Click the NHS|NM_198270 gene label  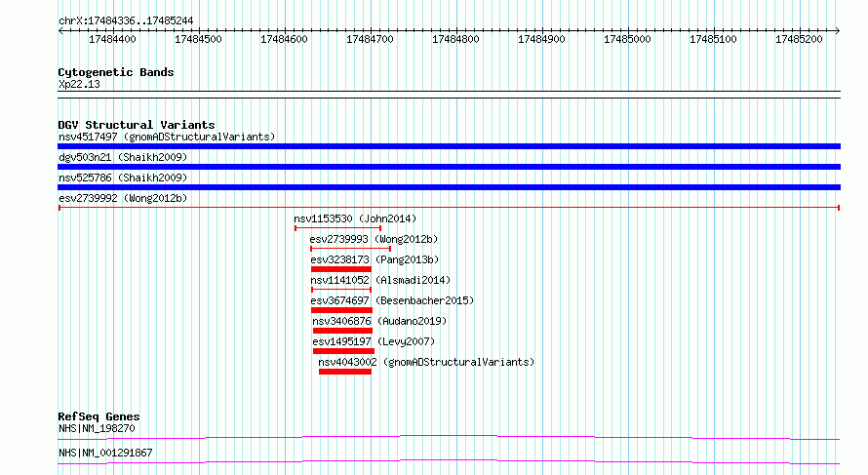point(97,428)
